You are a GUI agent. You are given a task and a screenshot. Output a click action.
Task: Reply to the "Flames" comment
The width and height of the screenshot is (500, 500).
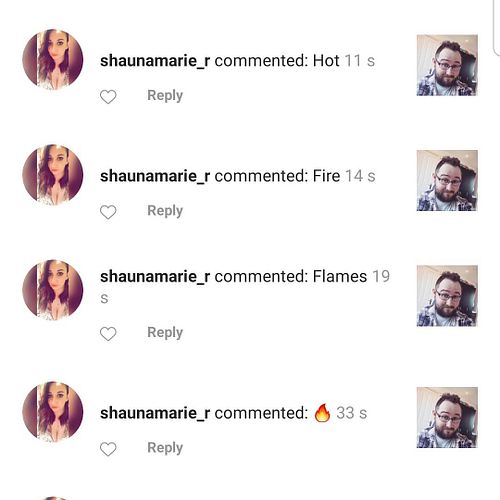(x=165, y=333)
